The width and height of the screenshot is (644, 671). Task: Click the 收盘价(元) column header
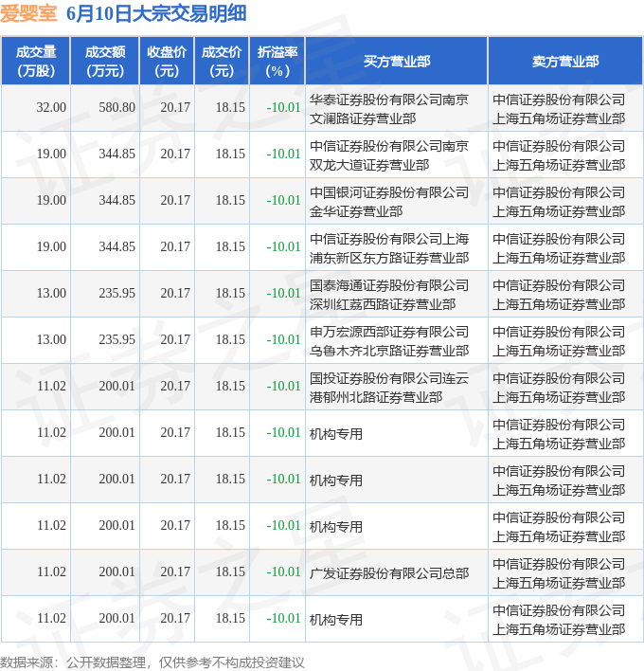(x=167, y=62)
